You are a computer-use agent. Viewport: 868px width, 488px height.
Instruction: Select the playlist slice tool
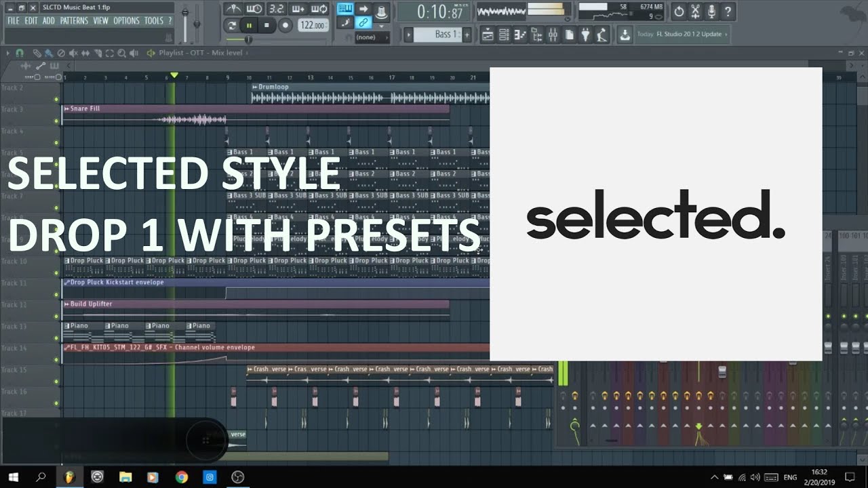click(98, 53)
